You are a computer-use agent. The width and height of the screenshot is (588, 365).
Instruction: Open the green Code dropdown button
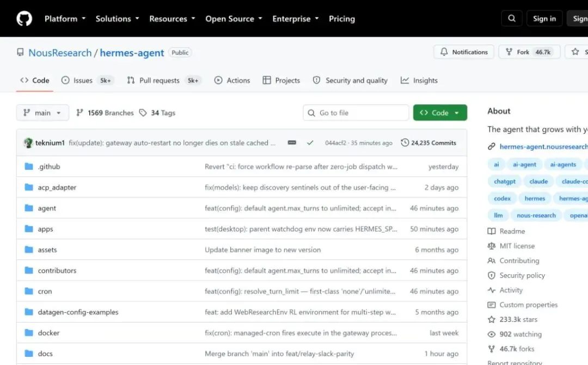(x=440, y=113)
